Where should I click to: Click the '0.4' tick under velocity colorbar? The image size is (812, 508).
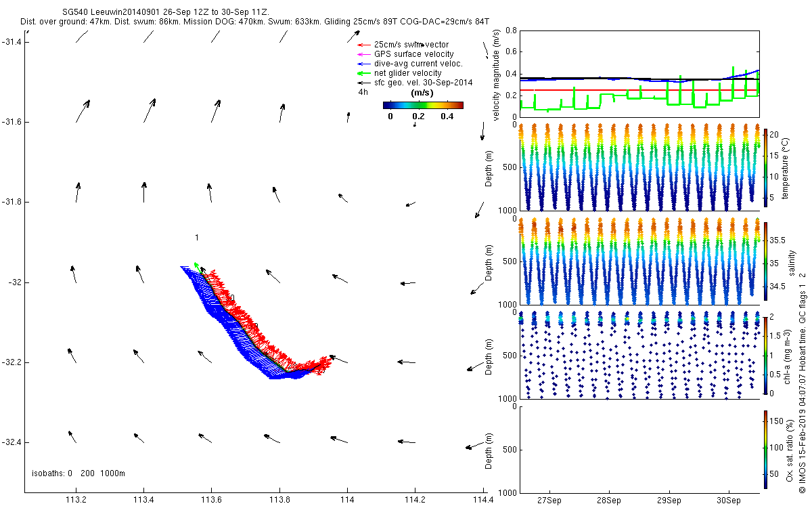[x=447, y=117]
